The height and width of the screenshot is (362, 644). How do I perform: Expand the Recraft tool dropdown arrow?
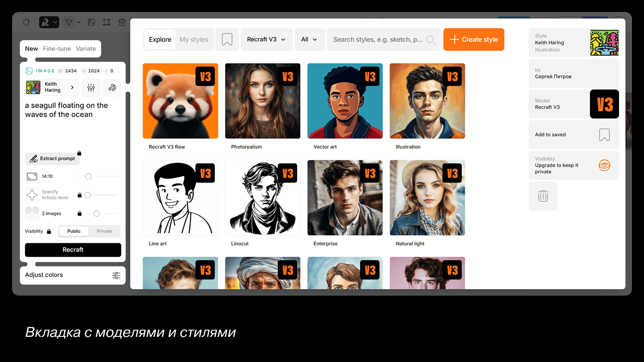pyautogui.click(x=55, y=22)
